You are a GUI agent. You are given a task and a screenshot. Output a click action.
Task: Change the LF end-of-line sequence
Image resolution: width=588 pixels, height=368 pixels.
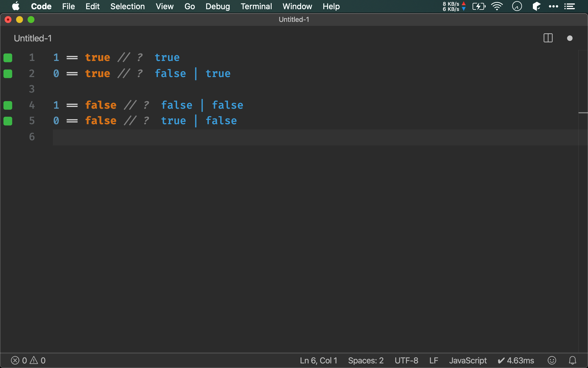point(434,360)
